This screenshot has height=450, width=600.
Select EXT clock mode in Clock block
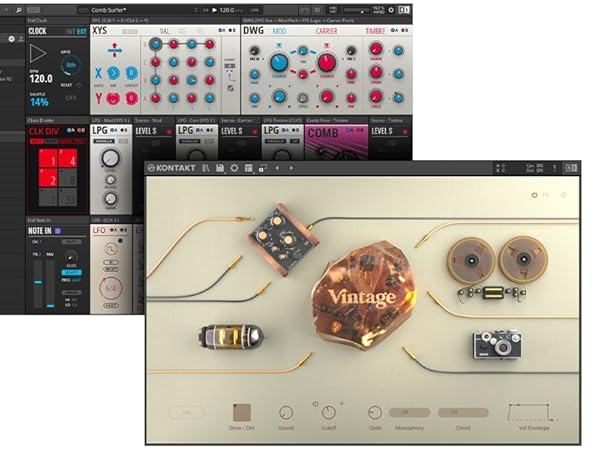tap(82, 31)
